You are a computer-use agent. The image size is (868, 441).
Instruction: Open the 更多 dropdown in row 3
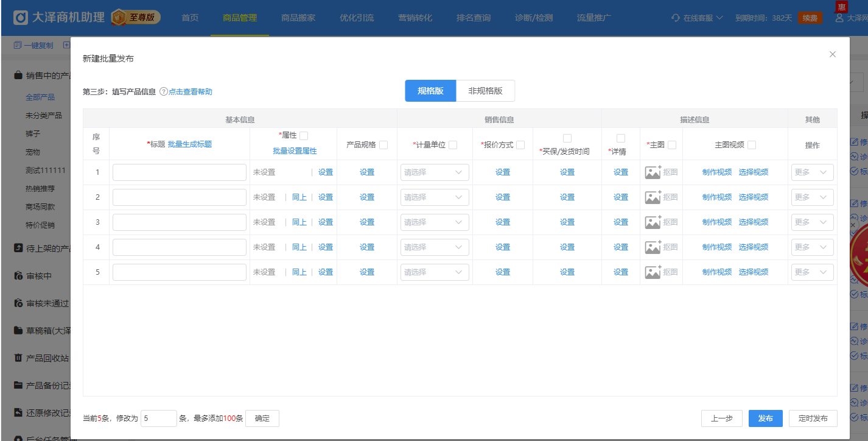point(812,222)
